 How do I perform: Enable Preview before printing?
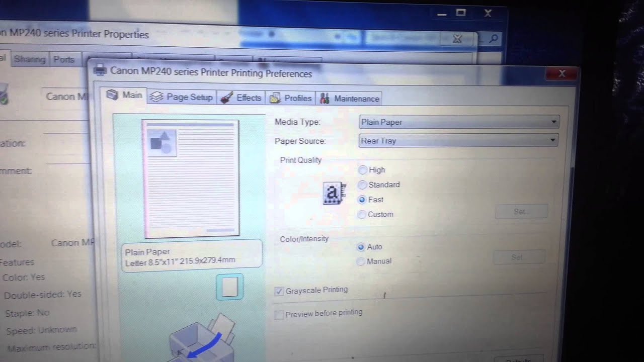click(x=279, y=315)
